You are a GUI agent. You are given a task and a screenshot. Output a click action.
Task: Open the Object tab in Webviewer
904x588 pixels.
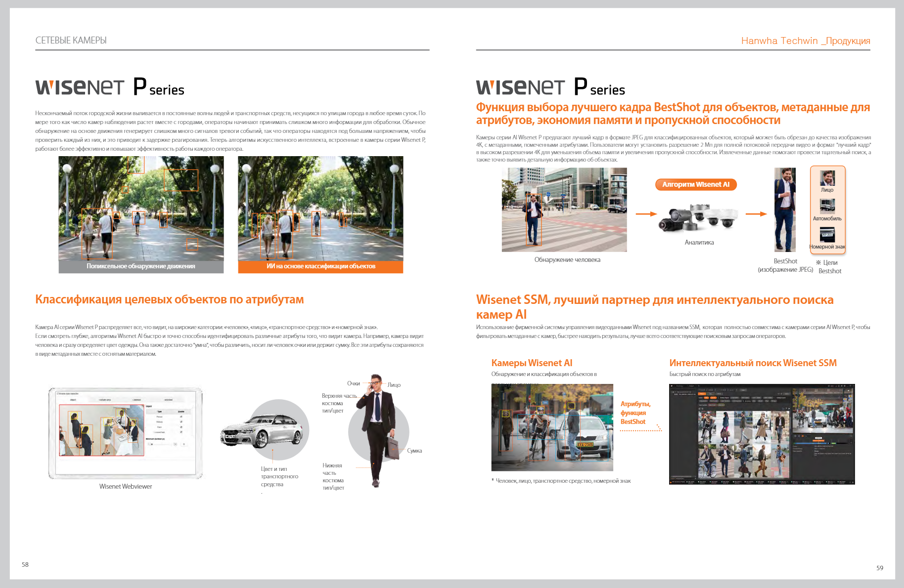73,400
